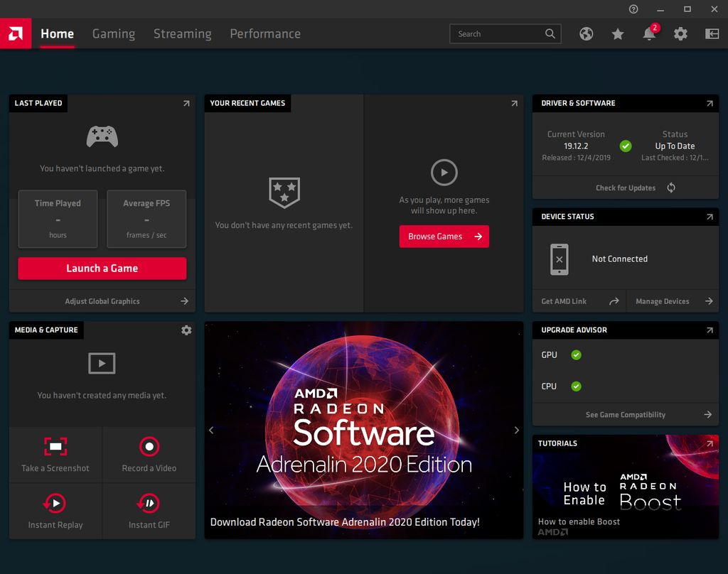Click the See Game Compatibility arrow
Screen dimensions: 728x574
pyautogui.click(x=707, y=414)
